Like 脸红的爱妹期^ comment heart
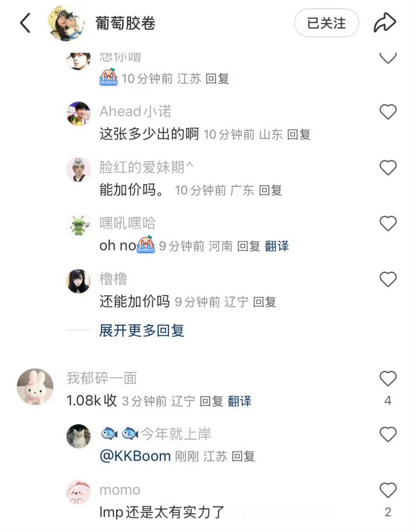The width and height of the screenshot is (415, 532). click(x=388, y=167)
